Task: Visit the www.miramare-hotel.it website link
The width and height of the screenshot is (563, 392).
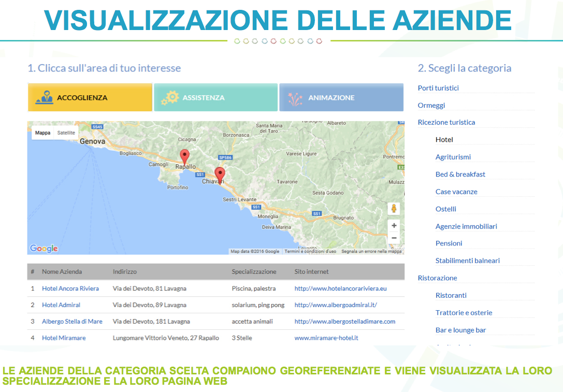Action: point(326,338)
